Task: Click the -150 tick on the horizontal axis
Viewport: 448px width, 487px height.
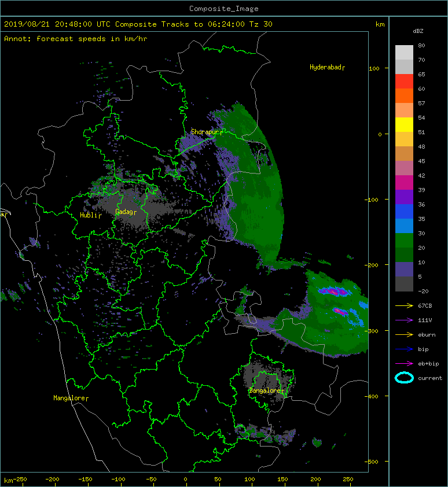Action: (85, 479)
